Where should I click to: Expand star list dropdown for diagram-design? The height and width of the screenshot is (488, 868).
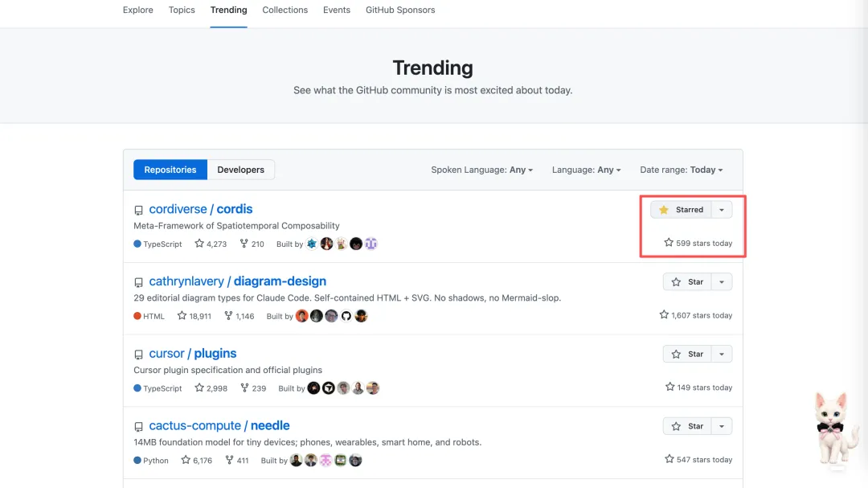722,282
